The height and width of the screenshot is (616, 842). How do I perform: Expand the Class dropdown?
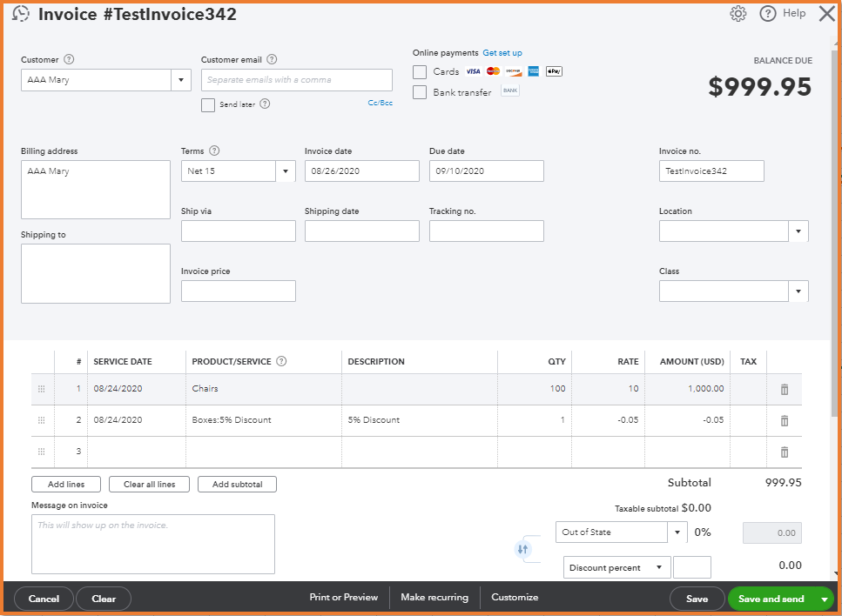point(798,291)
